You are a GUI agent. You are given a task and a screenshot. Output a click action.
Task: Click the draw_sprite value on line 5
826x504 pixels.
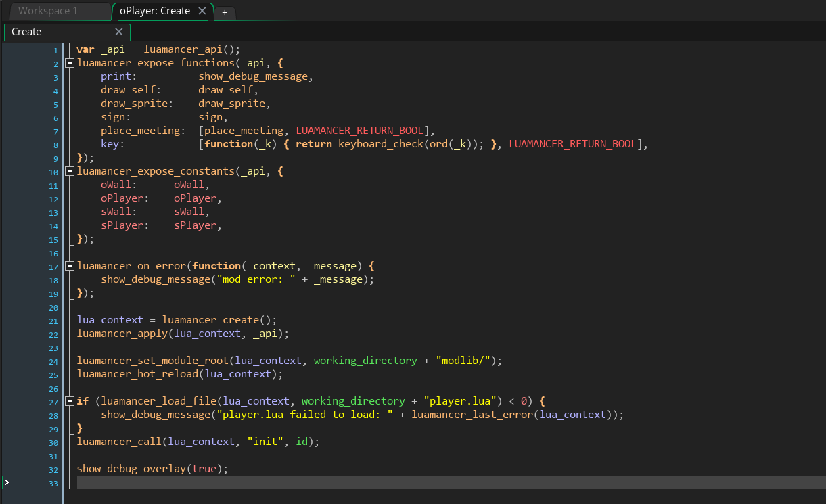tap(231, 104)
